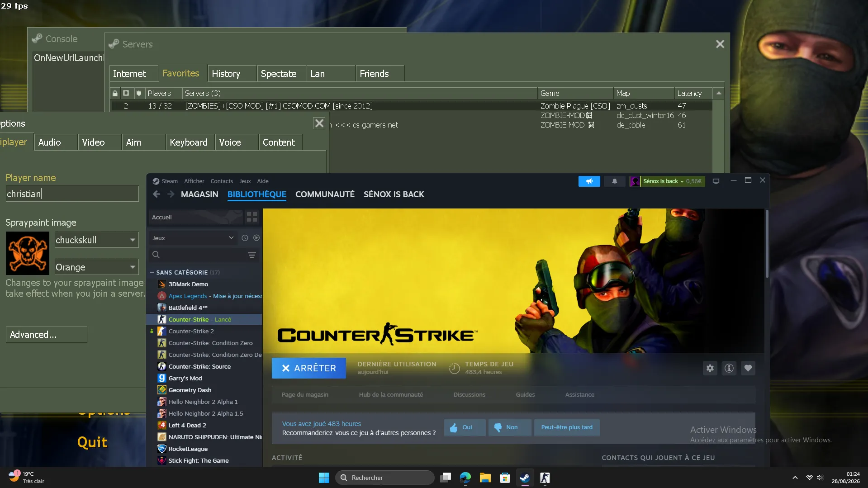Open Microsoft Store from taskbar
868x488 pixels.
pyautogui.click(x=505, y=478)
